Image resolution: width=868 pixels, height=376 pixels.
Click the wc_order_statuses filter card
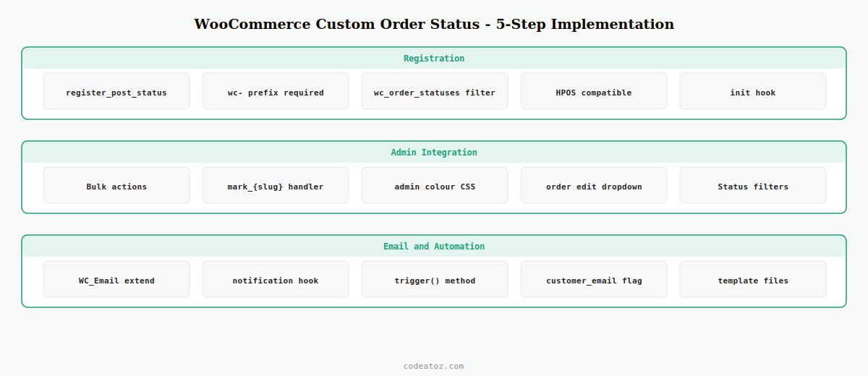pyautogui.click(x=435, y=91)
